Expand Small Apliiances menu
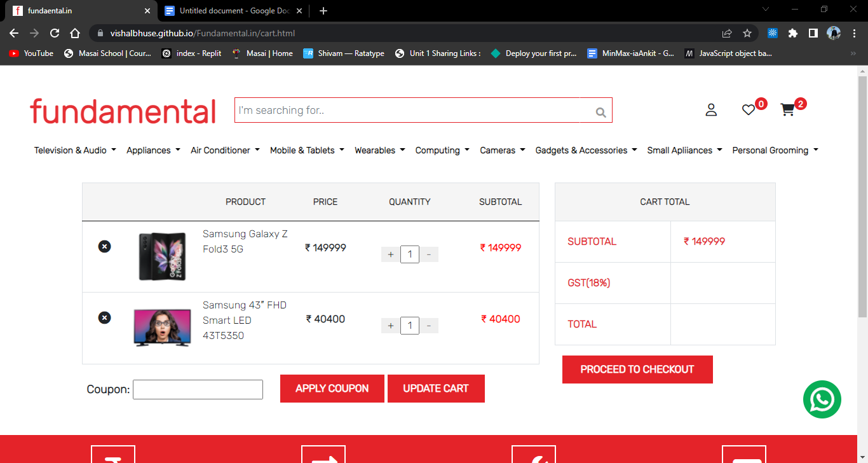Viewport: 868px width, 463px height. pos(684,150)
